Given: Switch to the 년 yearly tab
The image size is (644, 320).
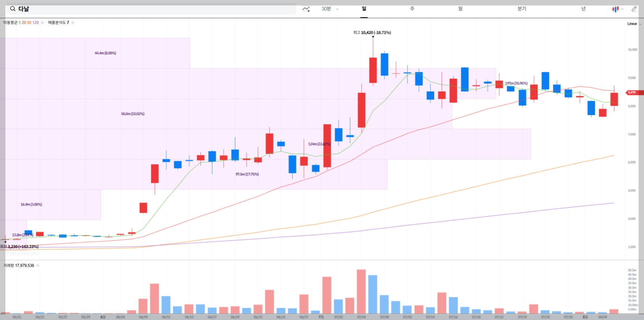Looking at the screenshot, I should [583, 9].
